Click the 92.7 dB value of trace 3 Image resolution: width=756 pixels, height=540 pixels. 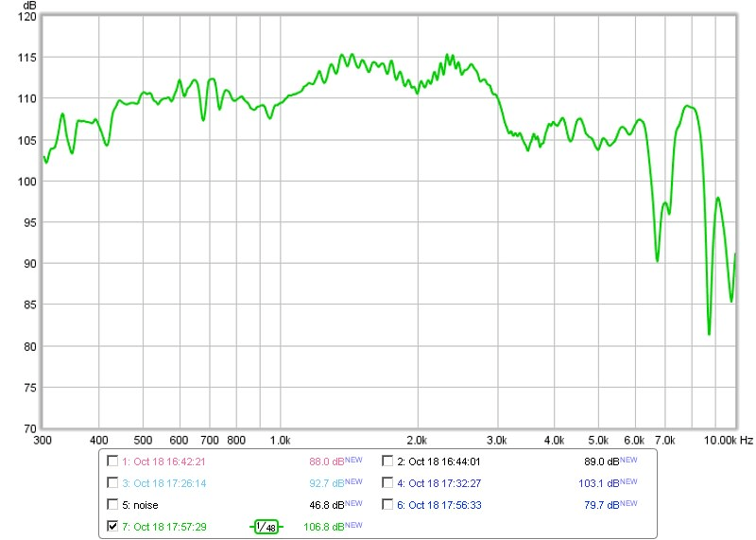pyautogui.click(x=326, y=483)
